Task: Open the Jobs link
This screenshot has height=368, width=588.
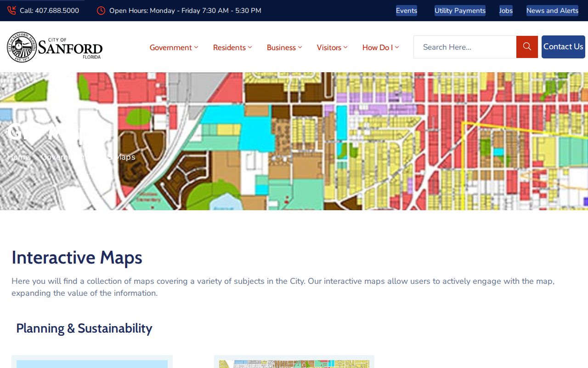Action: coord(506,11)
